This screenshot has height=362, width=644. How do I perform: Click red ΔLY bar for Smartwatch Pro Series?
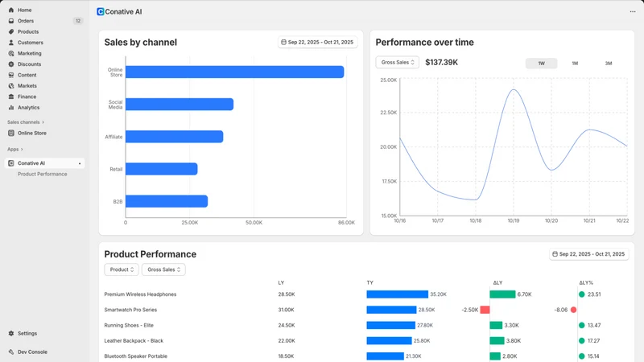[485, 310]
